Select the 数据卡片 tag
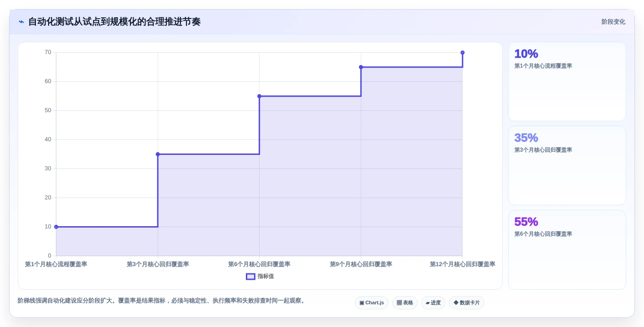This screenshot has width=644, height=327. (467, 303)
